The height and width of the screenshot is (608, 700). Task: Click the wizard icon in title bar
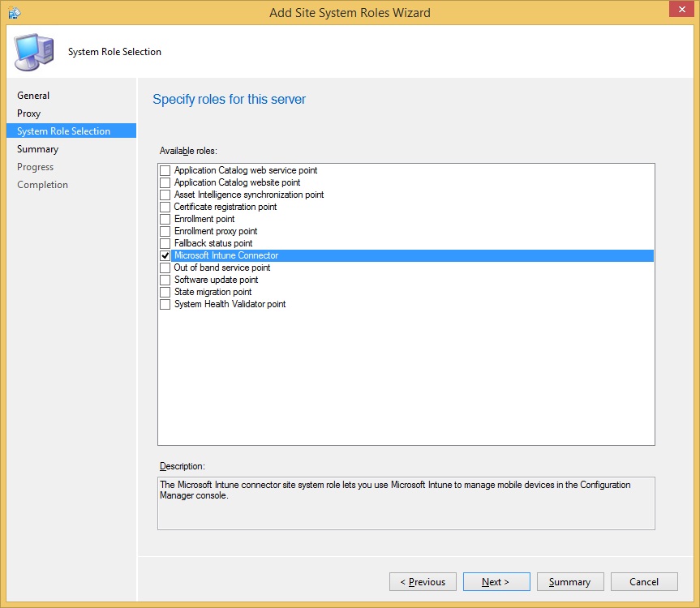(x=14, y=12)
